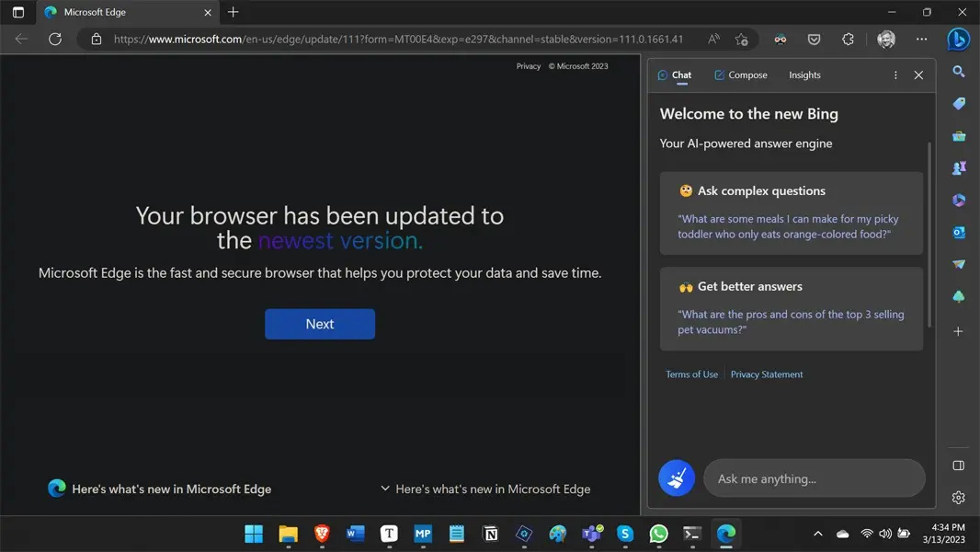Customize sidebar with the plus icon
Viewport: 980px width, 552px height.
tap(958, 331)
